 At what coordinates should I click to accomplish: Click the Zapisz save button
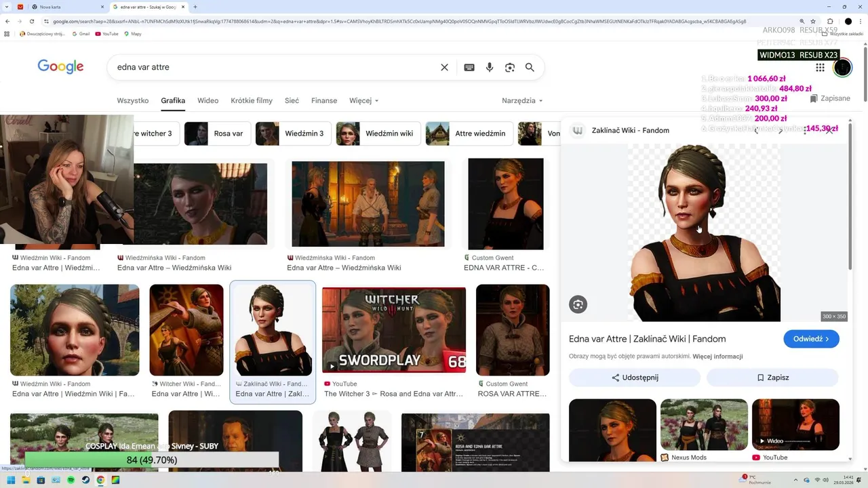tap(772, 378)
